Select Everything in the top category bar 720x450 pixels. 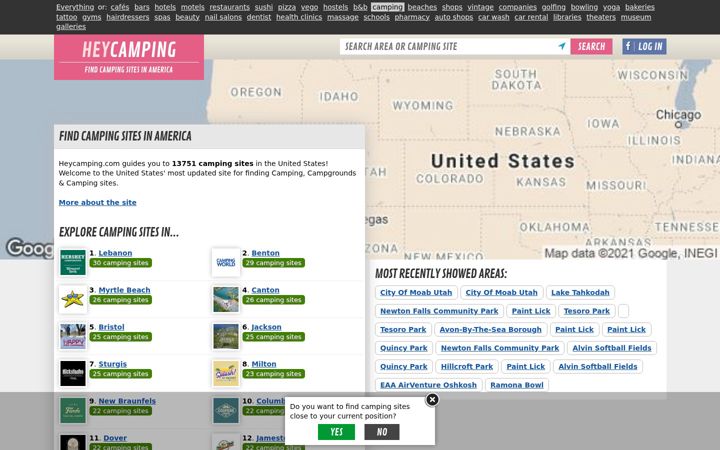(75, 7)
